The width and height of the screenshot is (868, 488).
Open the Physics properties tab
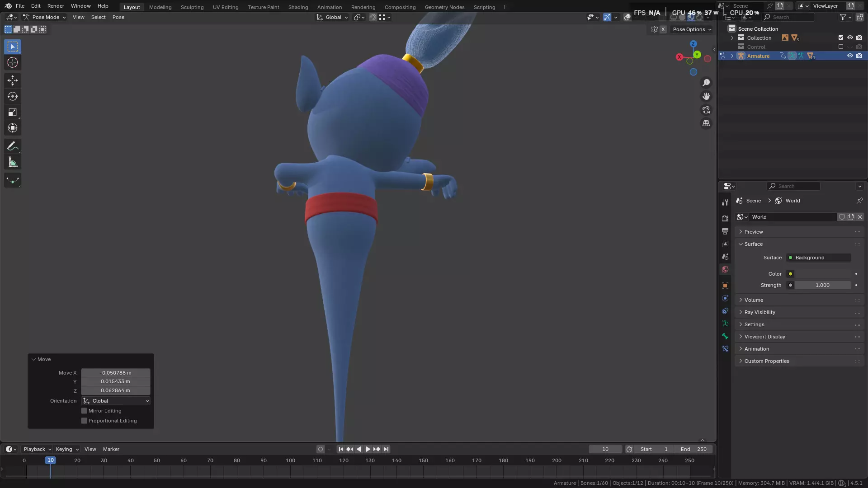[x=725, y=298]
